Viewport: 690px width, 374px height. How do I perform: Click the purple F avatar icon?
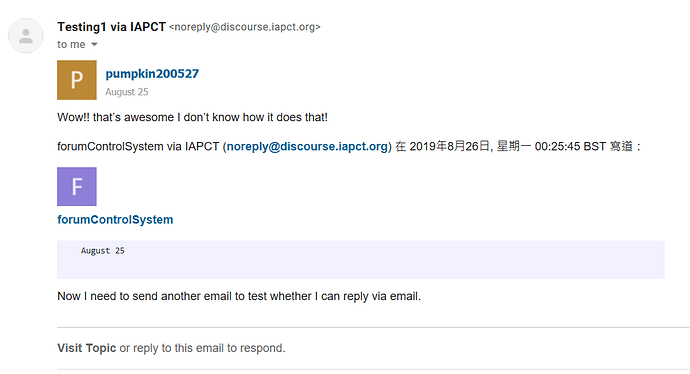point(77,187)
